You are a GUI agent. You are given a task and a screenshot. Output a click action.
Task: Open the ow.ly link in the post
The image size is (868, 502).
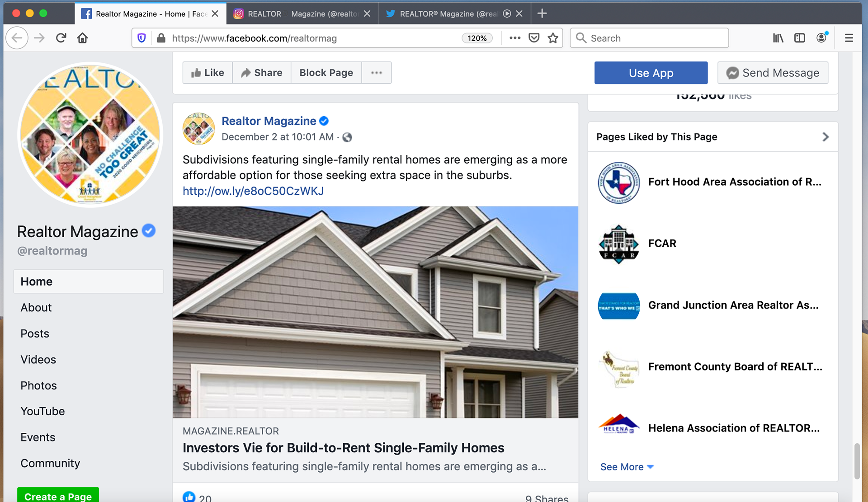[x=253, y=191]
